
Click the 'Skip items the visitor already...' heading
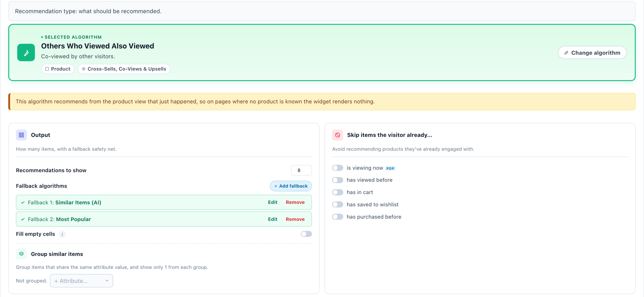coord(389,135)
